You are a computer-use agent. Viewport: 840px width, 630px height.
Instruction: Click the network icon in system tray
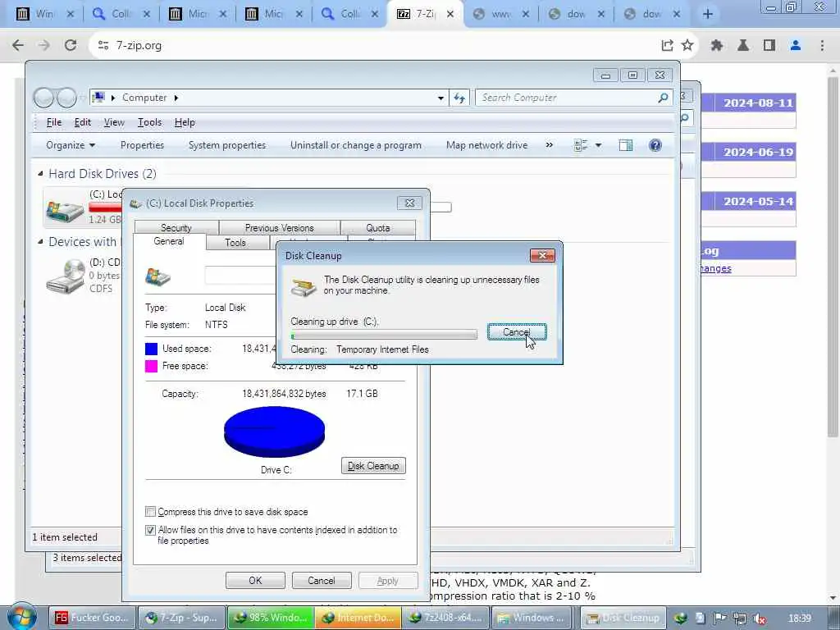pyautogui.click(x=739, y=619)
